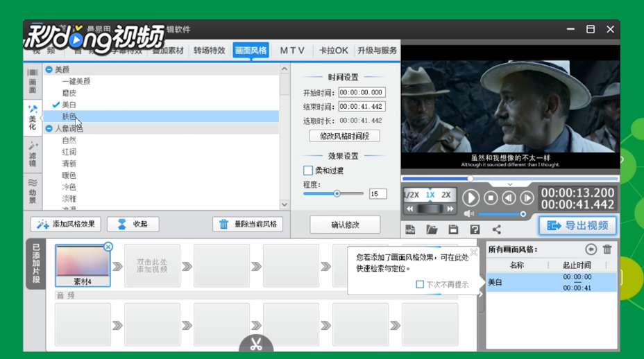Click the share icon
This screenshot has height=359, width=644.
point(497,229)
